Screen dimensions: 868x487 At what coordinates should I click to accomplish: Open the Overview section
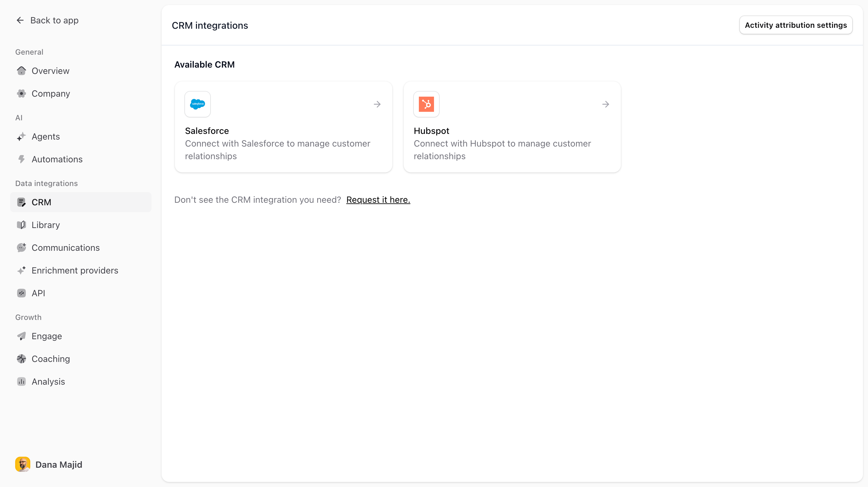click(81, 71)
